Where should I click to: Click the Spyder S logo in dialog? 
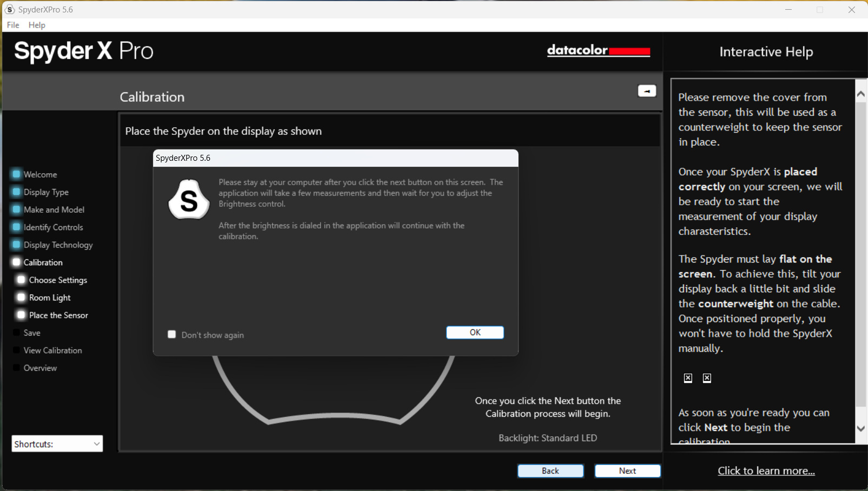pos(189,199)
